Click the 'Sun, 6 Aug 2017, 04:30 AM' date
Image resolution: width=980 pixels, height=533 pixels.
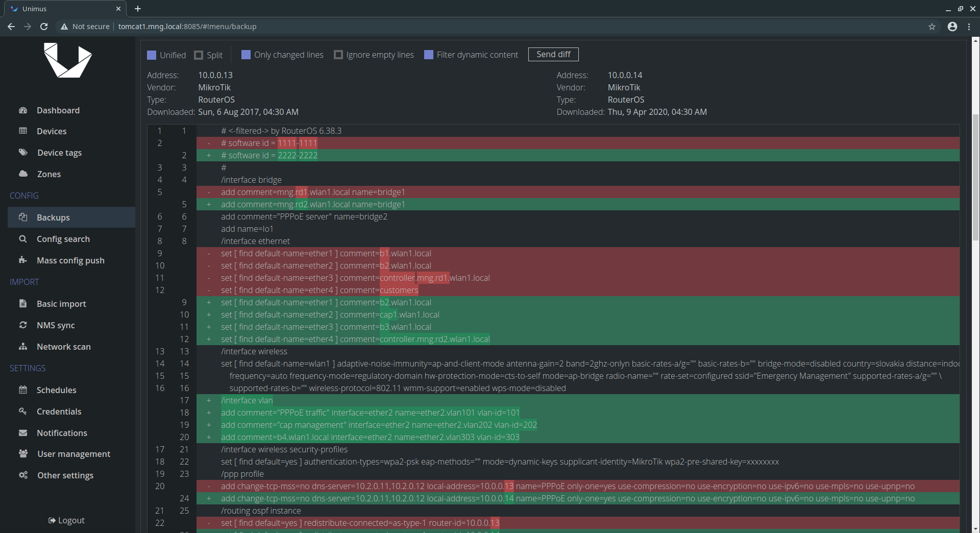(248, 112)
